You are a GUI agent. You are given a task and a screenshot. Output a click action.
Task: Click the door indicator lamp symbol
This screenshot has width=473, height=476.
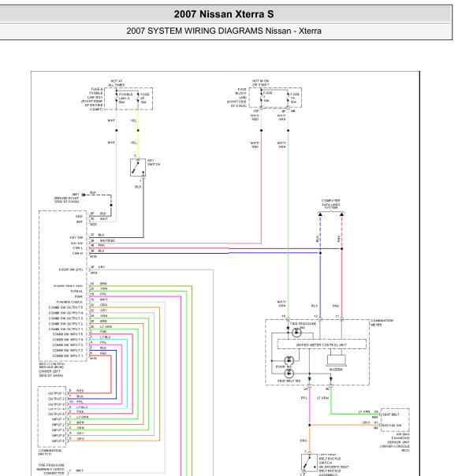[x=289, y=361]
